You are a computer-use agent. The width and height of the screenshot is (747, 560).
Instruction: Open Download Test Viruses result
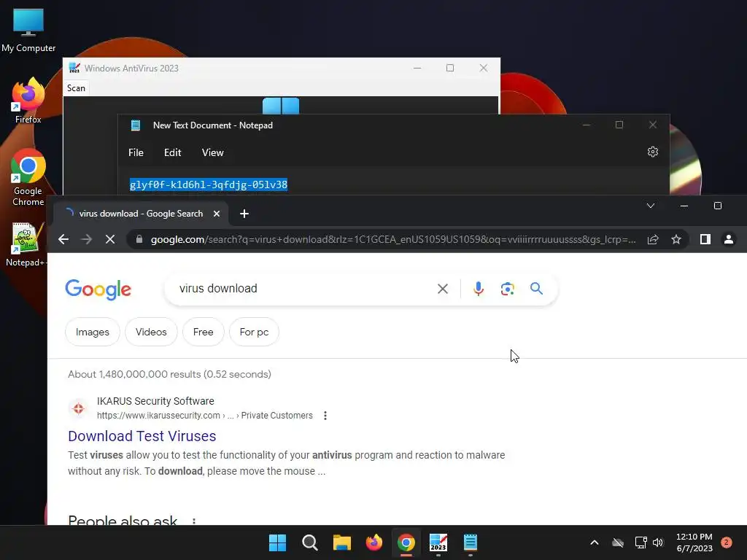[142, 436]
